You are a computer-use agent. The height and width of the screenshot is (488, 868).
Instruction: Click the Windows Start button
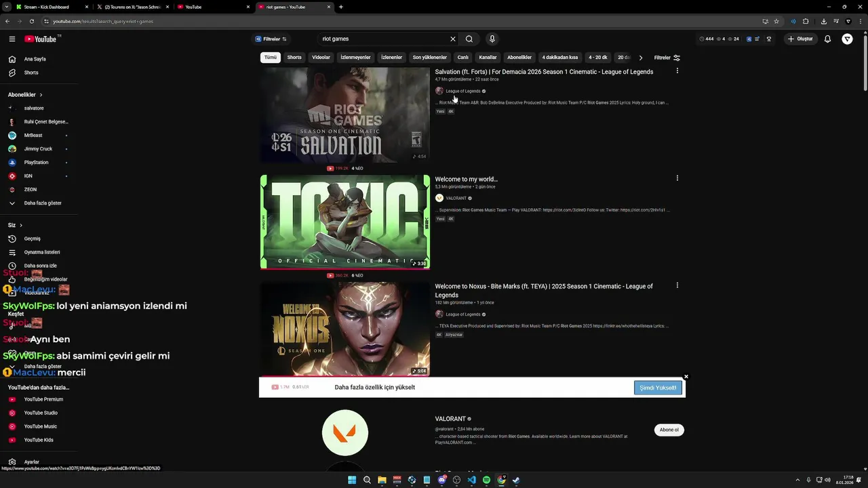coord(352,480)
